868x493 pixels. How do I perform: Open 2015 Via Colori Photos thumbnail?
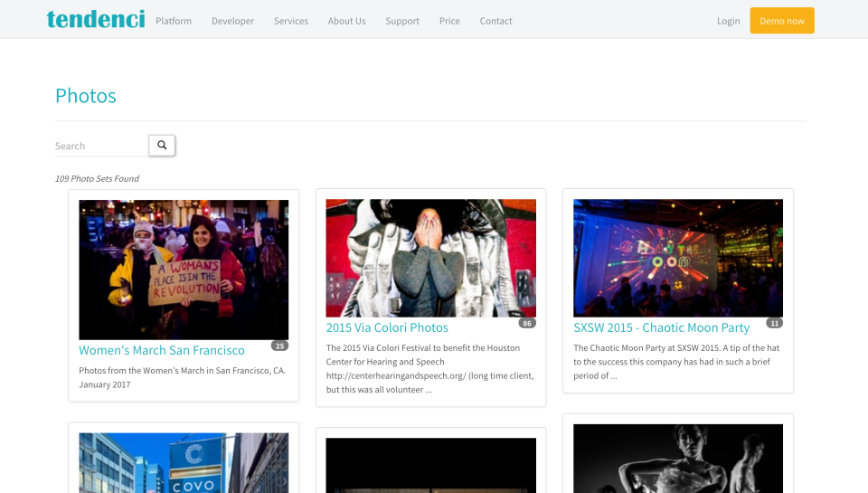click(430, 258)
